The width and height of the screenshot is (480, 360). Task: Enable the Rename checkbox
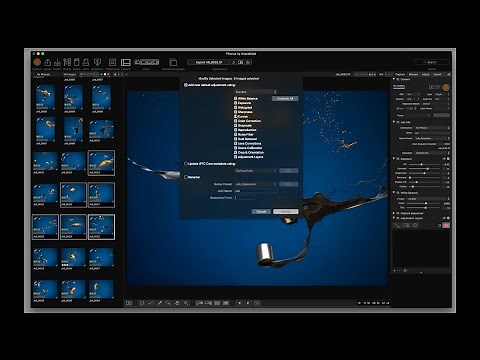[x=186, y=177]
